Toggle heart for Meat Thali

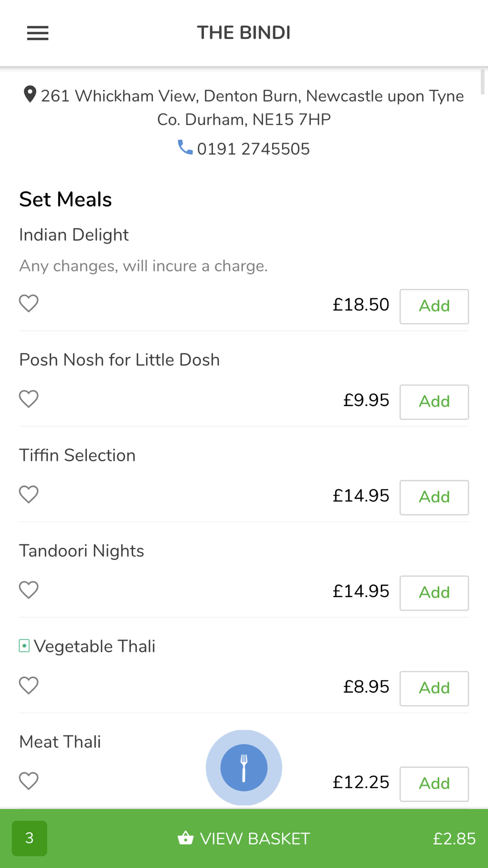29,781
